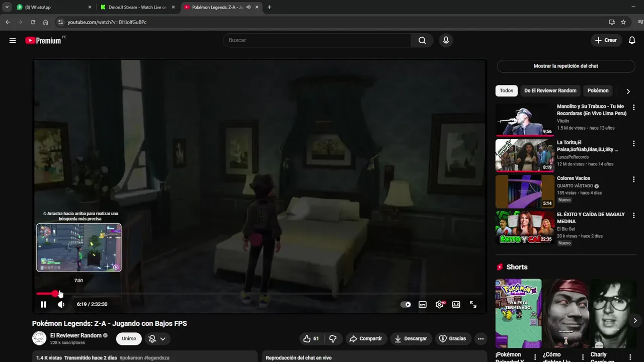Download video with Descargar button
This screenshot has height=362, width=644.
tap(411, 339)
